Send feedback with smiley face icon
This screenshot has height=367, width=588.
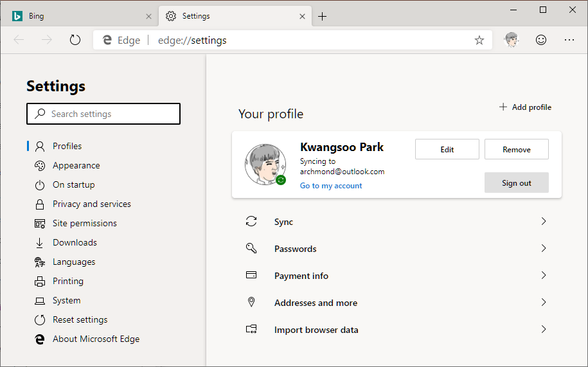coord(540,40)
